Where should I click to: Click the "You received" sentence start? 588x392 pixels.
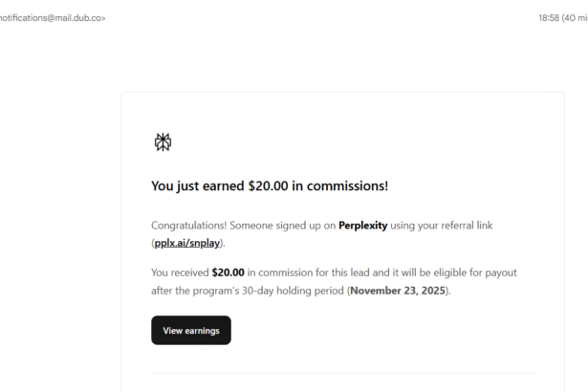click(x=180, y=272)
